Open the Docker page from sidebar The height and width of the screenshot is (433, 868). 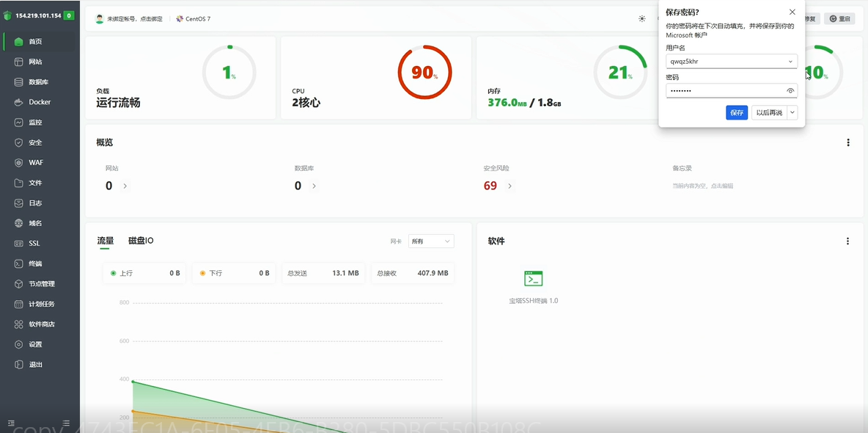tap(40, 102)
